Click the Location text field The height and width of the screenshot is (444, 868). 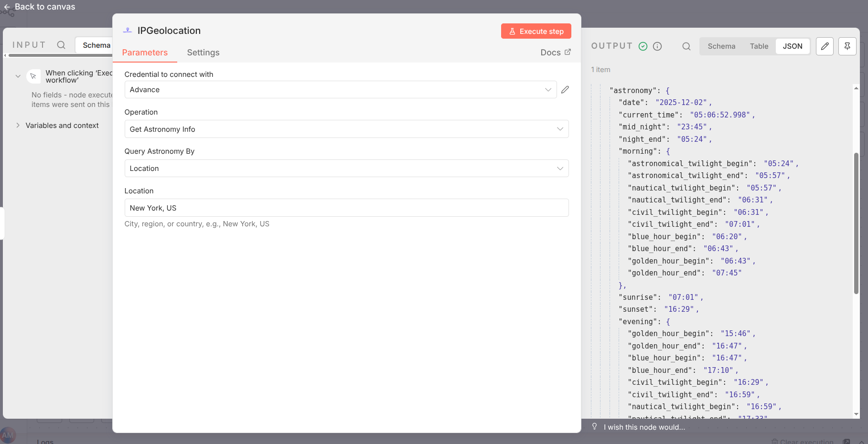[346, 208]
